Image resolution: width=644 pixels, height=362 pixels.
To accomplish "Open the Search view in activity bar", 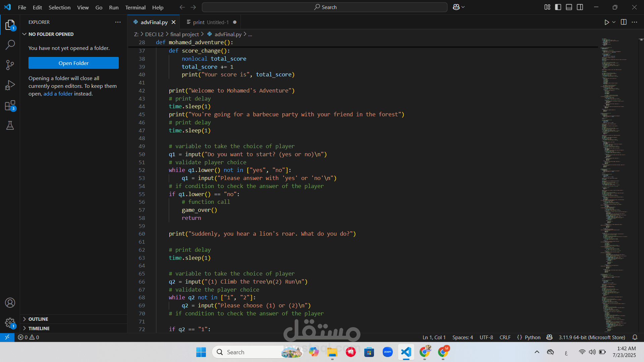I will click(x=10, y=45).
